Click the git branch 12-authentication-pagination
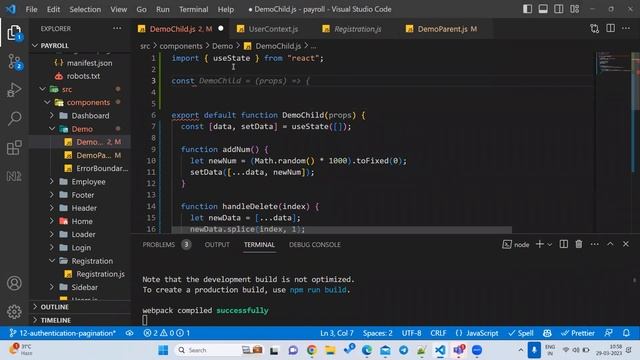 coord(62,333)
